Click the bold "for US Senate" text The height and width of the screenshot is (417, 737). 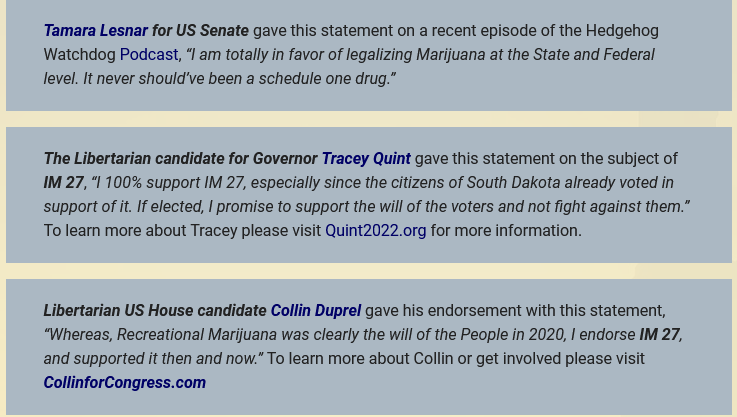pyautogui.click(x=200, y=31)
